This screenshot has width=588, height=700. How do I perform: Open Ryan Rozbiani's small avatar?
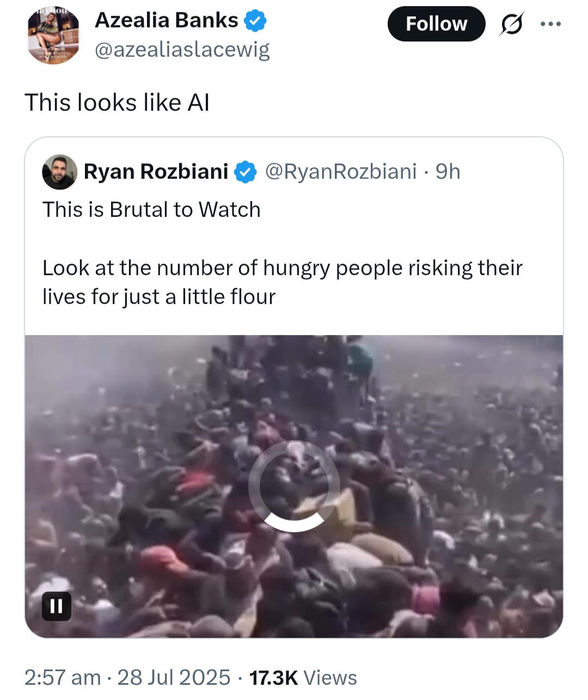[x=59, y=172]
